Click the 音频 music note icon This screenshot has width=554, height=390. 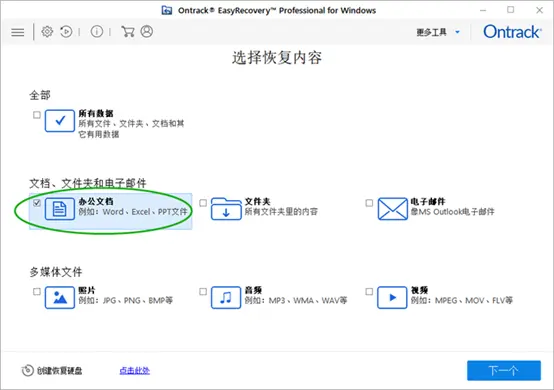[x=226, y=297]
